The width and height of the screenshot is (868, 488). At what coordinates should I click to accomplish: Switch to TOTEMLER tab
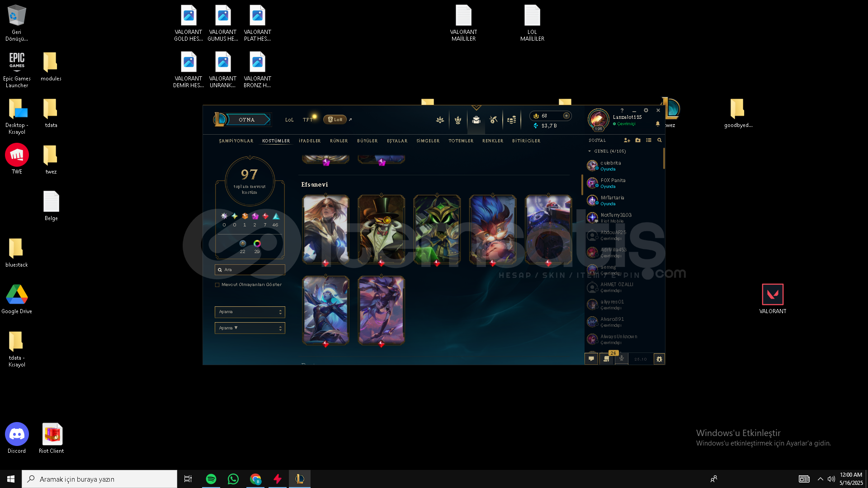pyautogui.click(x=461, y=141)
